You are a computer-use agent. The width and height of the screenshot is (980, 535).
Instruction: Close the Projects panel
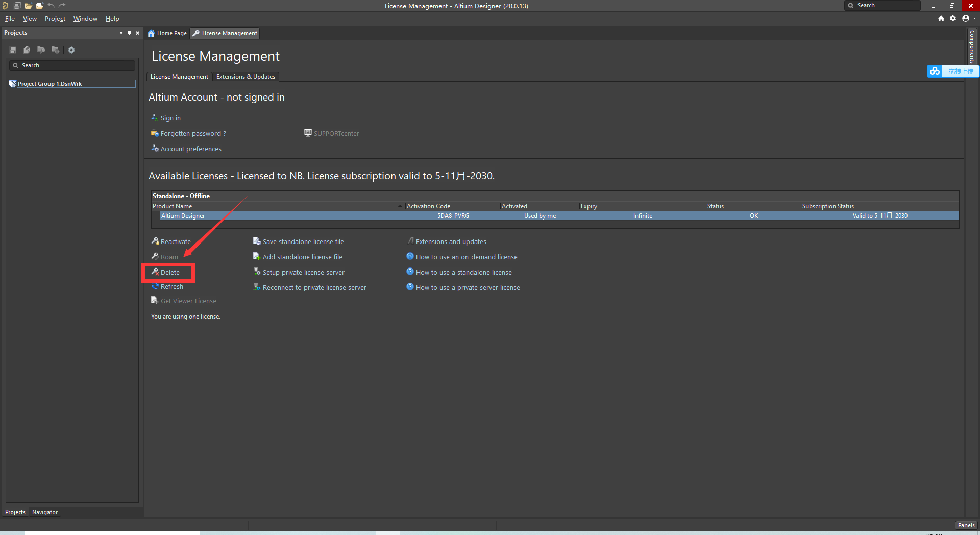pos(137,33)
